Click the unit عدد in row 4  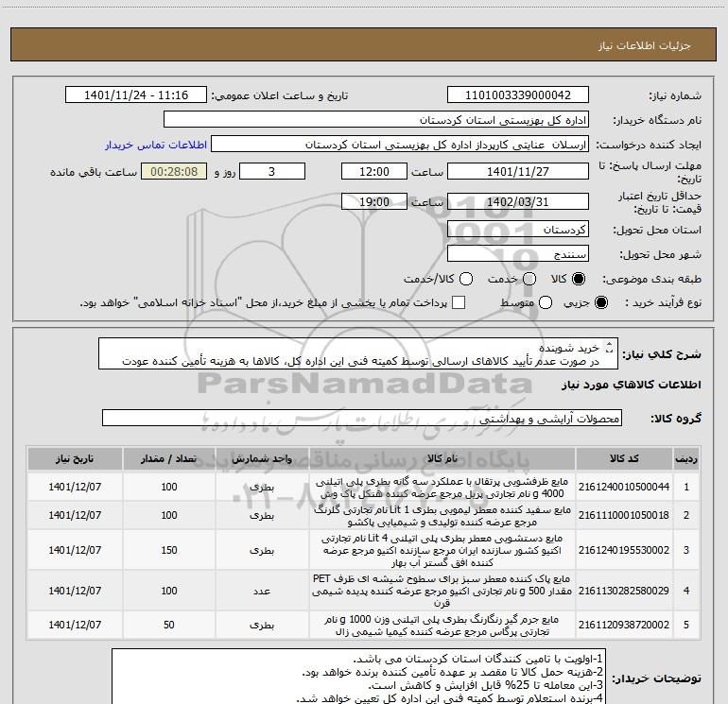(x=262, y=591)
